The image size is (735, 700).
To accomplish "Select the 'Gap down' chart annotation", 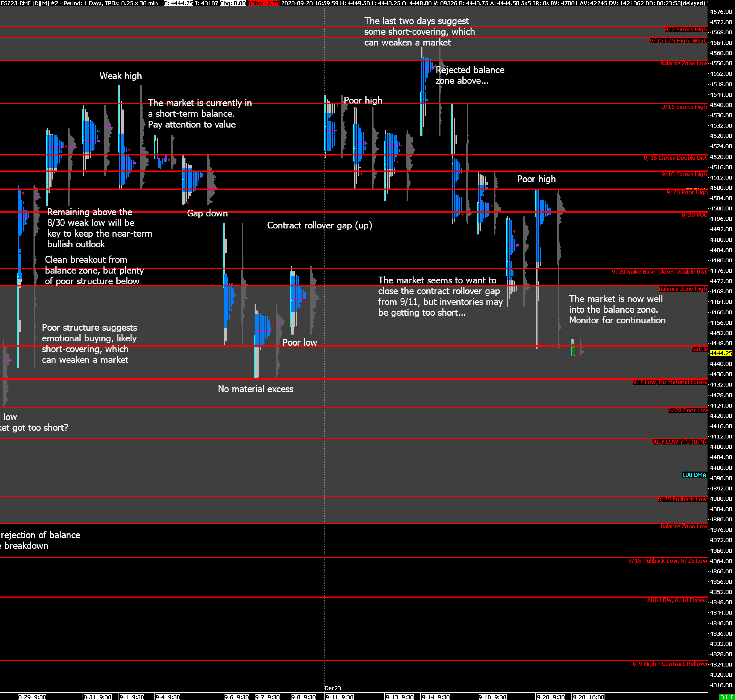I will pos(207,213).
